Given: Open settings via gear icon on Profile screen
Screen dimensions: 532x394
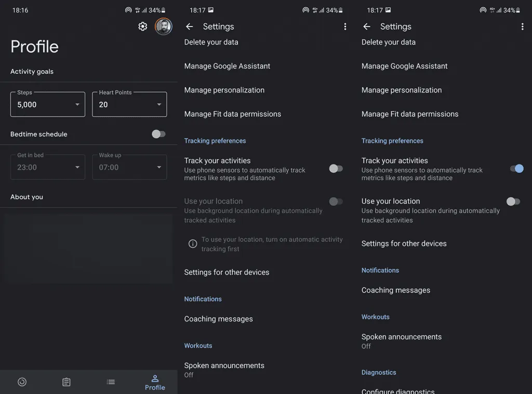Looking at the screenshot, I should point(142,26).
